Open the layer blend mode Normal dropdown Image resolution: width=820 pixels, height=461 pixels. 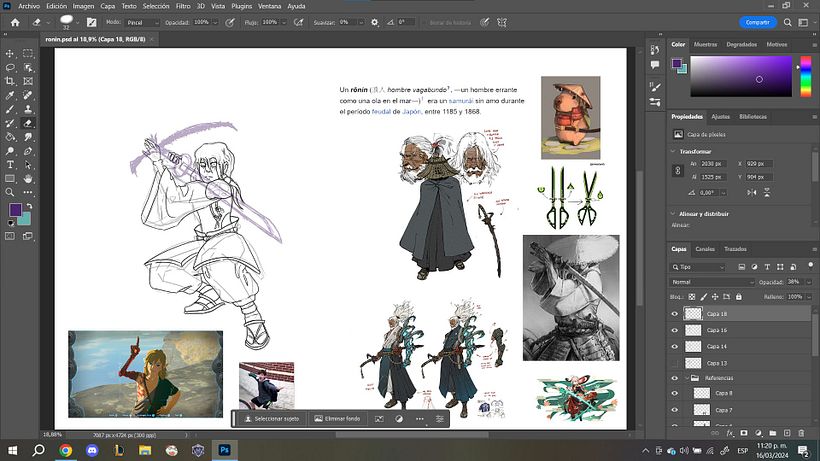coord(712,282)
